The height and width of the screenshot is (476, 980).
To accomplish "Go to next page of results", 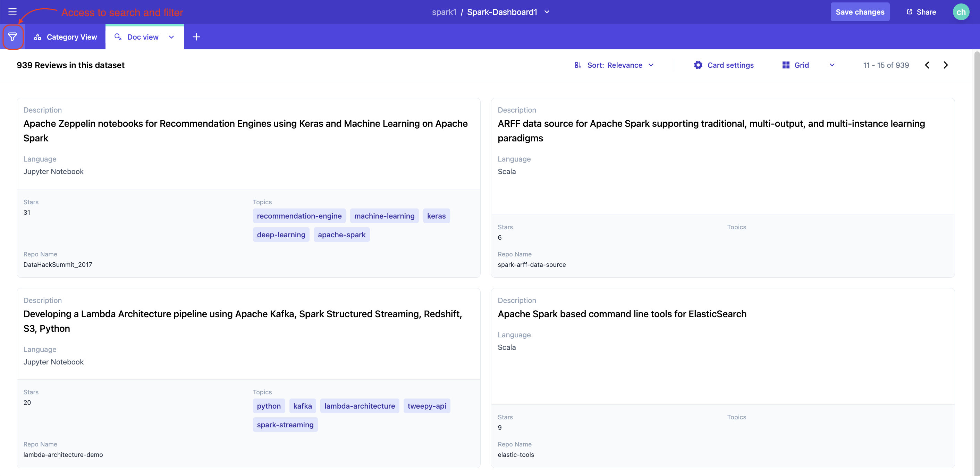I will (945, 65).
